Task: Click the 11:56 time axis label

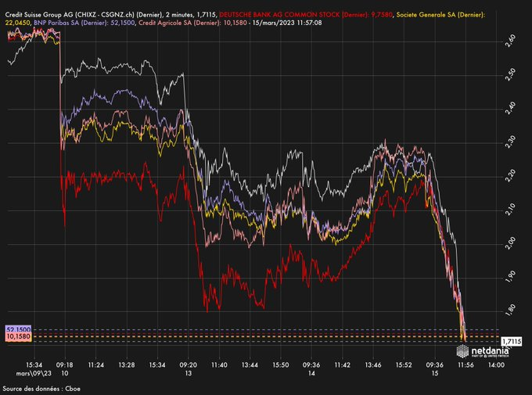Action: coord(466,364)
